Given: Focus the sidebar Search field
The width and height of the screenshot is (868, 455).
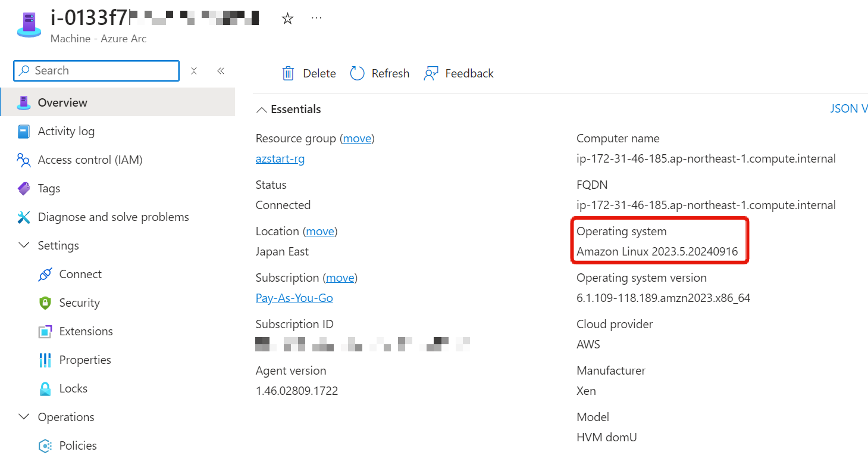Looking at the screenshot, I should pyautogui.click(x=96, y=71).
